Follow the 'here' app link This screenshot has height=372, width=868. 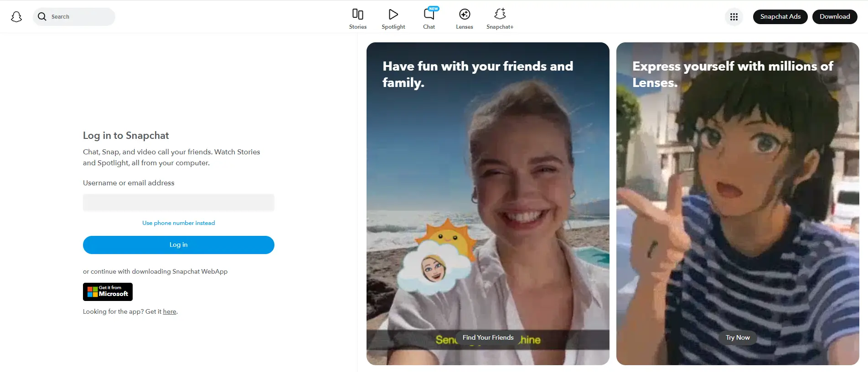coord(170,312)
